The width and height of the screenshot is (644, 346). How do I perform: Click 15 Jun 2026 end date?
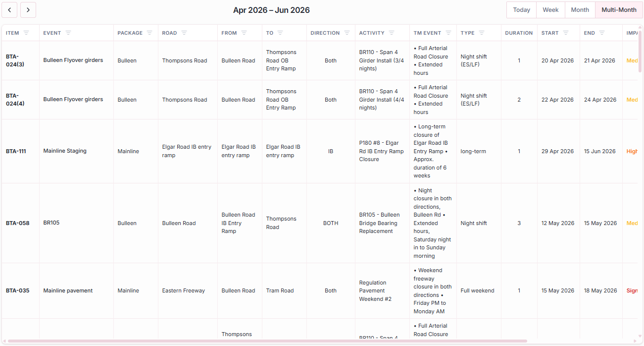point(599,151)
